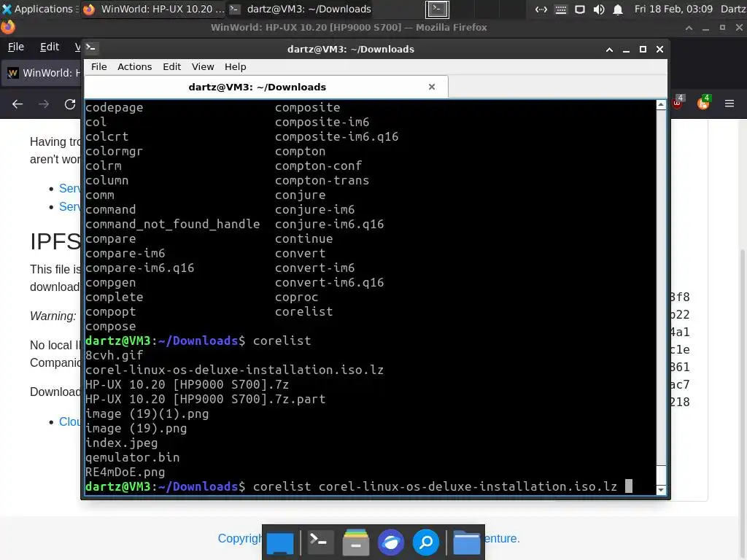Image resolution: width=747 pixels, height=560 pixels.
Task: Maximize the terminal window
Action: (643, 49)
